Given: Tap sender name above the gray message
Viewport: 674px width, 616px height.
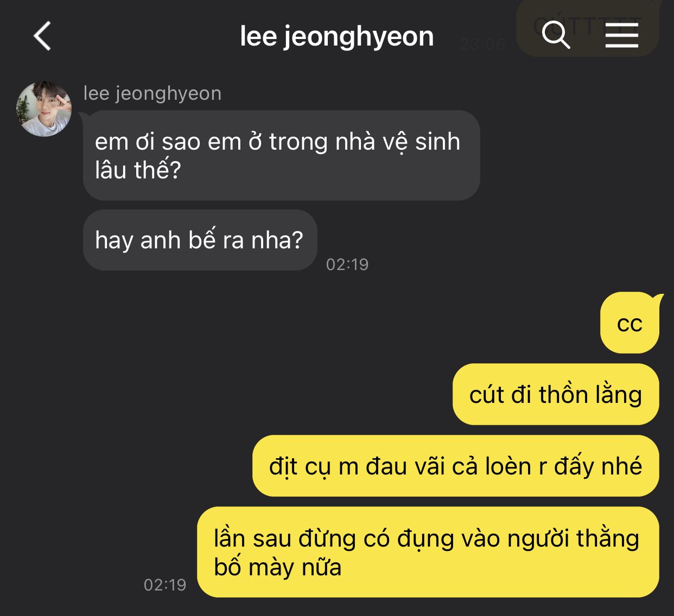Looking at the screenshot, I should click(x=152, y=93).
